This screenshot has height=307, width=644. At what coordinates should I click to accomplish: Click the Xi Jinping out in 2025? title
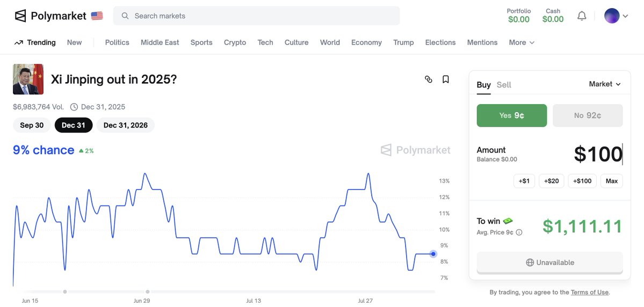pyautogui.click(x=114, y=79)
